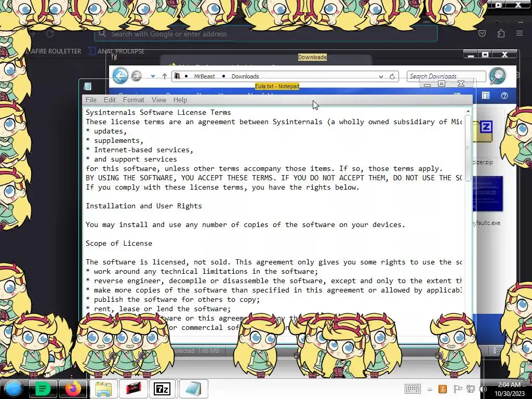The width and height of the screenshot is (532, 399).
Task: Open the ANAL PROLAPSE bookmark in browser
Action: coord(117,51)
